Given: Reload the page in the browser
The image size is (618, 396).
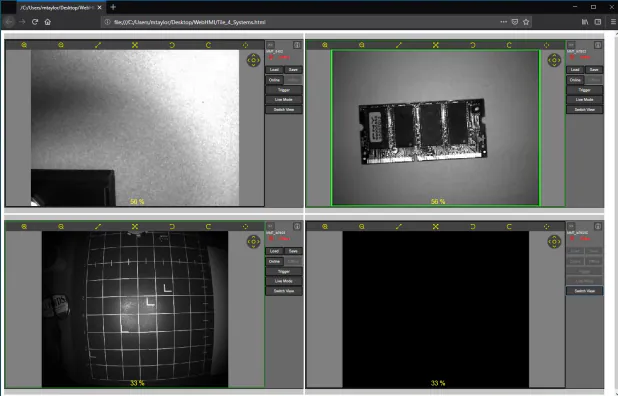Looking at the screenshot, I should pyautogui.click(x=35, y=22).
